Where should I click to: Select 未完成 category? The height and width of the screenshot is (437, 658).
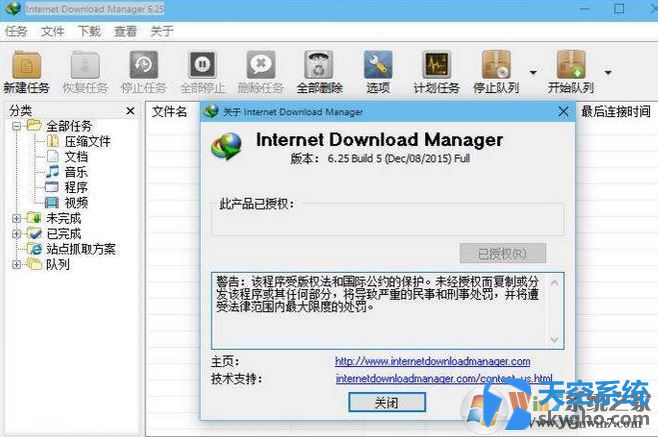click(63, 218)
